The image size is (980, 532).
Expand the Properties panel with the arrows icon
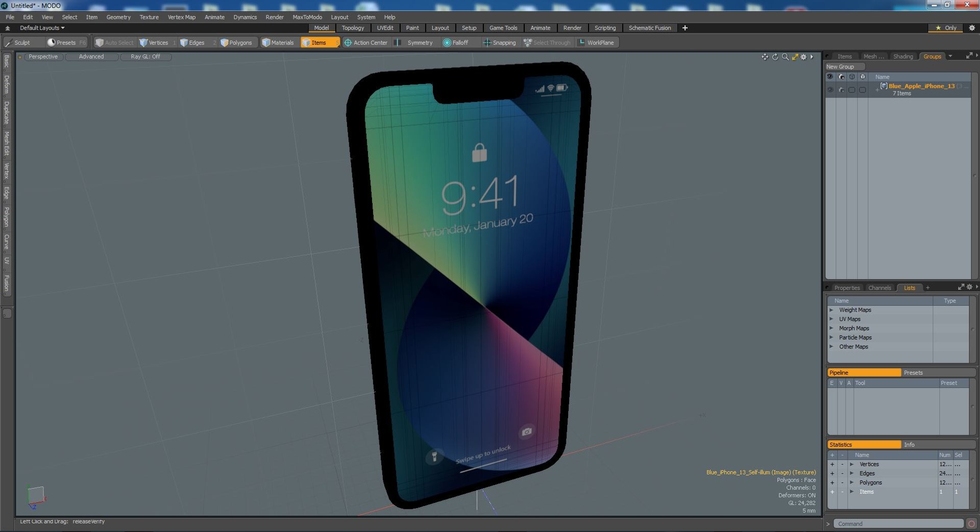pyautogui.click(x=961, y=287)
